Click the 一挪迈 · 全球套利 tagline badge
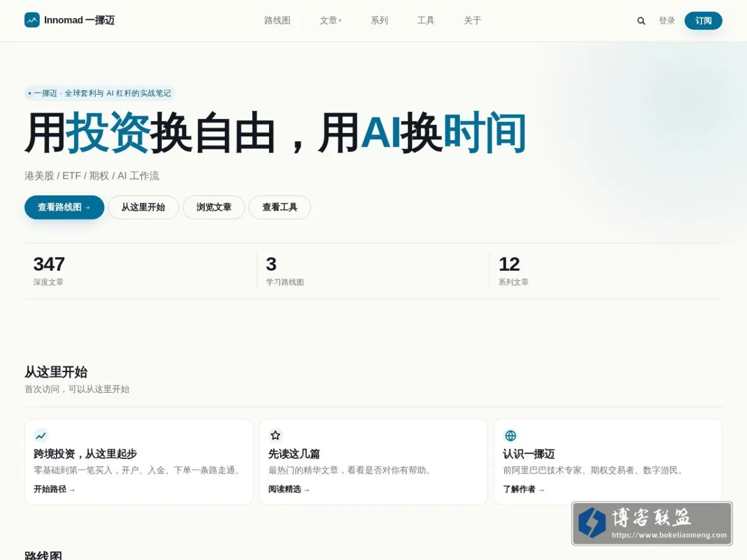Image resolution: width=747 pixels, height=560 pixels. coord(100,93)
